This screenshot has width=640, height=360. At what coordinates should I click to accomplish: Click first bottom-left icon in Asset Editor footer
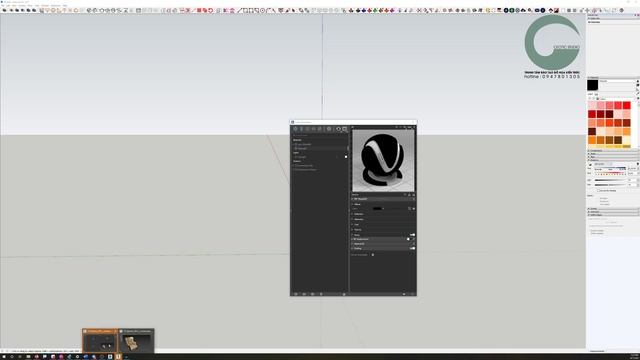pyautogui.click(x=296, y=294)
